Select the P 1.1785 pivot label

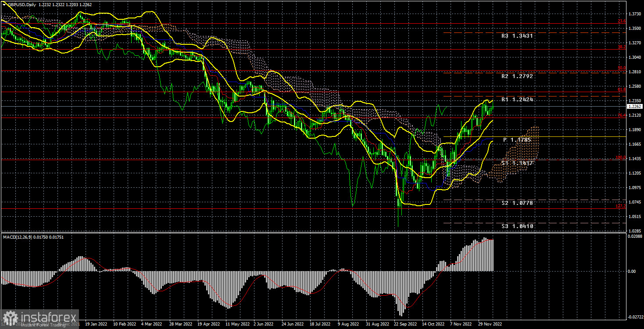[517, 140]
